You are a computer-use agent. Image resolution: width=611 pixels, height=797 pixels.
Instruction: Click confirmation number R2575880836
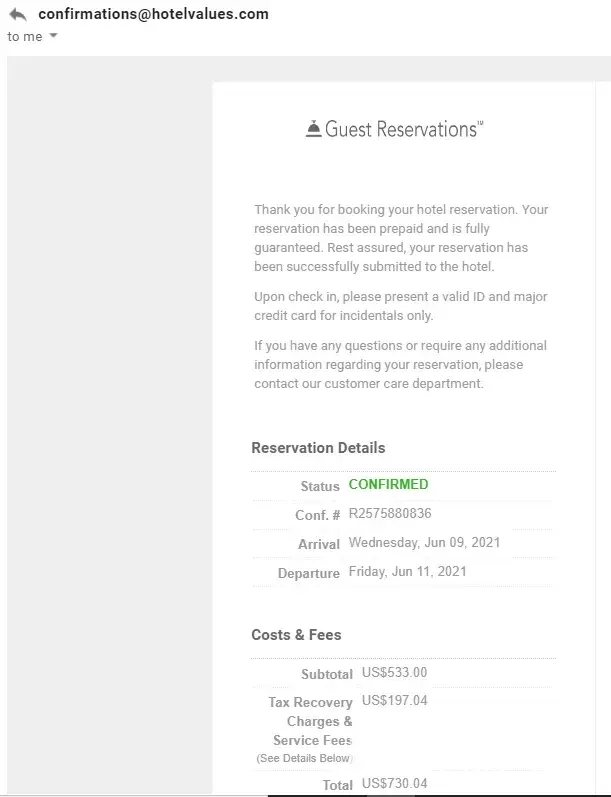click(x=390, y=514)
